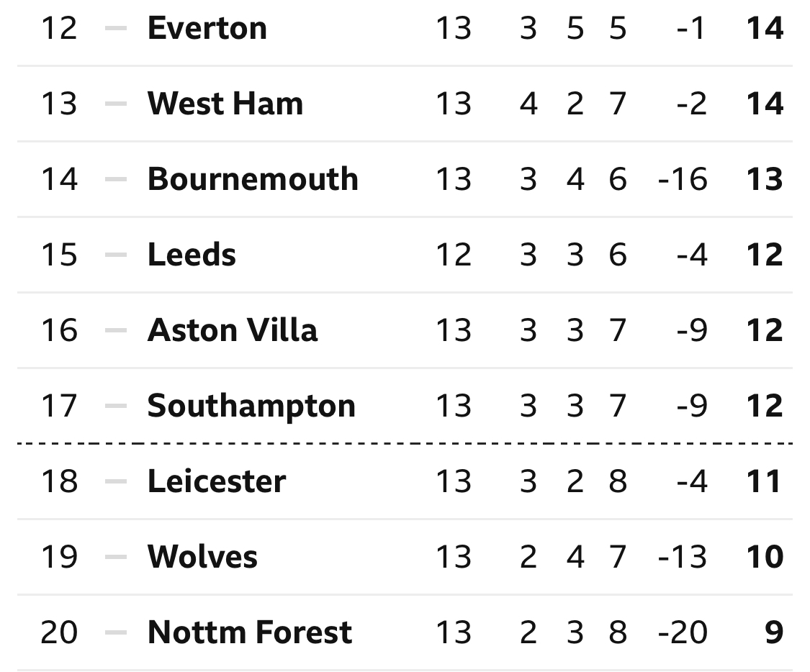Open the Wolves team link

coord(202,556)
